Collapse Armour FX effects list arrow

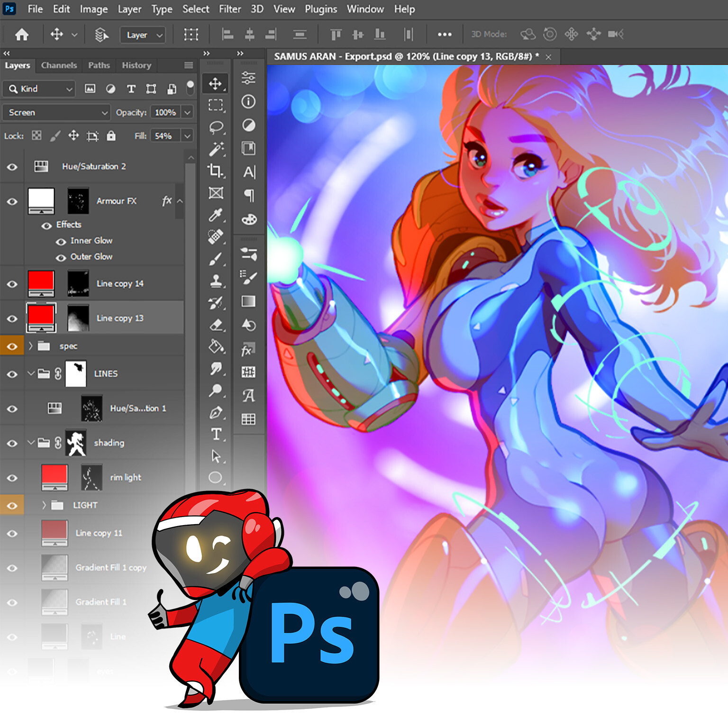point(180,201)
